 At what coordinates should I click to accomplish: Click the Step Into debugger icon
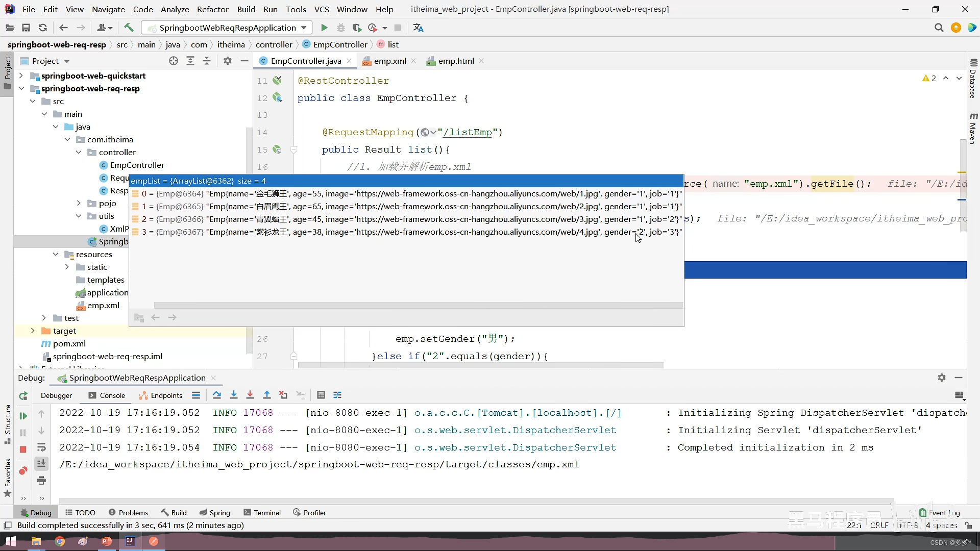[234, 395]
